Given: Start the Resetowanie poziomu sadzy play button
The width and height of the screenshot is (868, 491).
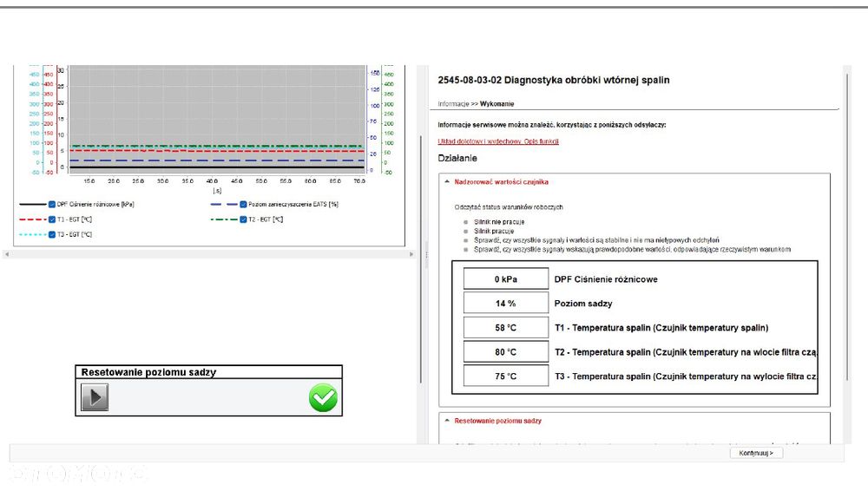Looking at the screenshot, I should point(95,397).
